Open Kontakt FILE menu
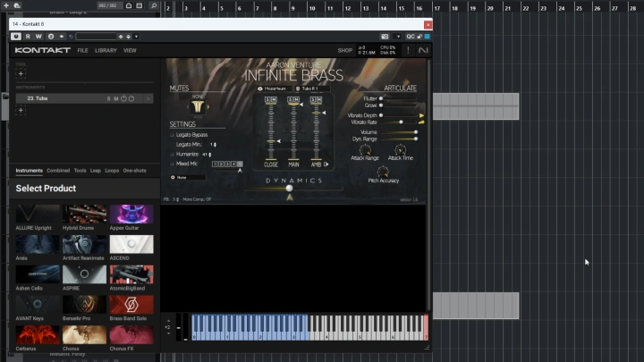This screenshot has width=644, height=362. pyautogui.click(x=82, y=50)
